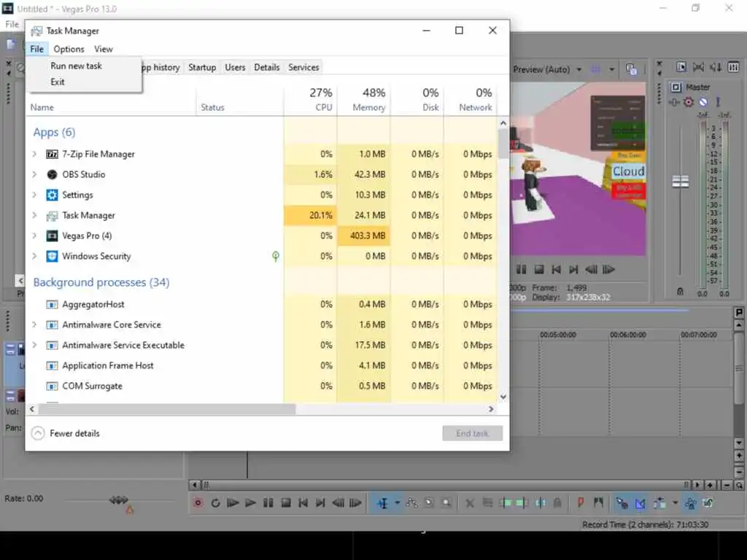The height and width of the screenshot is (560, 747).
Task: Click the Dim Output icon in mixer
Action: point(716,67)
